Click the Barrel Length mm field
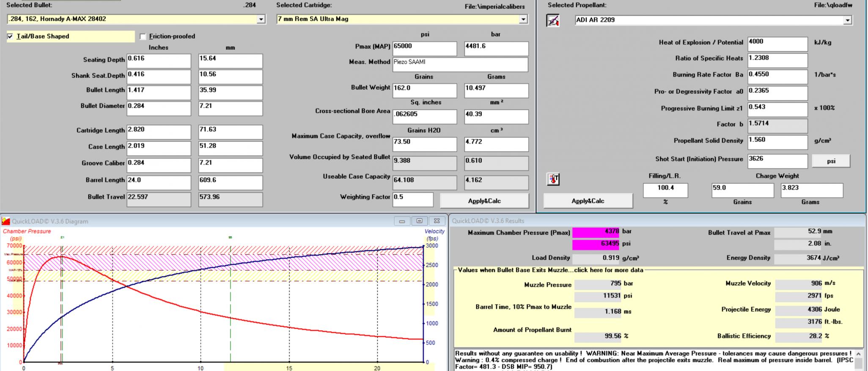The height and width of the screenshot is (371, 868). [x=231, y=183]
